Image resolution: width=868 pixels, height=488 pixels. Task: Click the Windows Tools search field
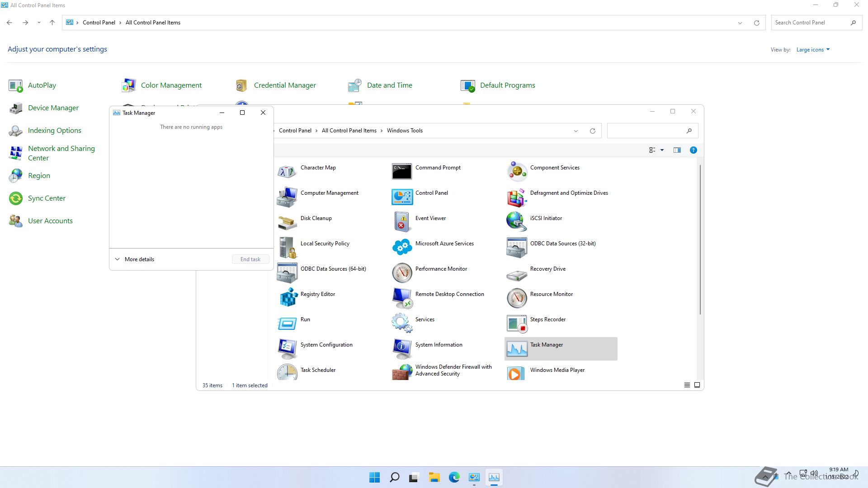(652, 131)
